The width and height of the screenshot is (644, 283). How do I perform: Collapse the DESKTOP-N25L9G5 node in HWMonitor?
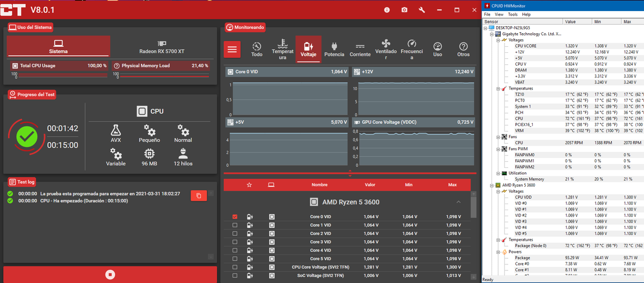tap(486, 28)
